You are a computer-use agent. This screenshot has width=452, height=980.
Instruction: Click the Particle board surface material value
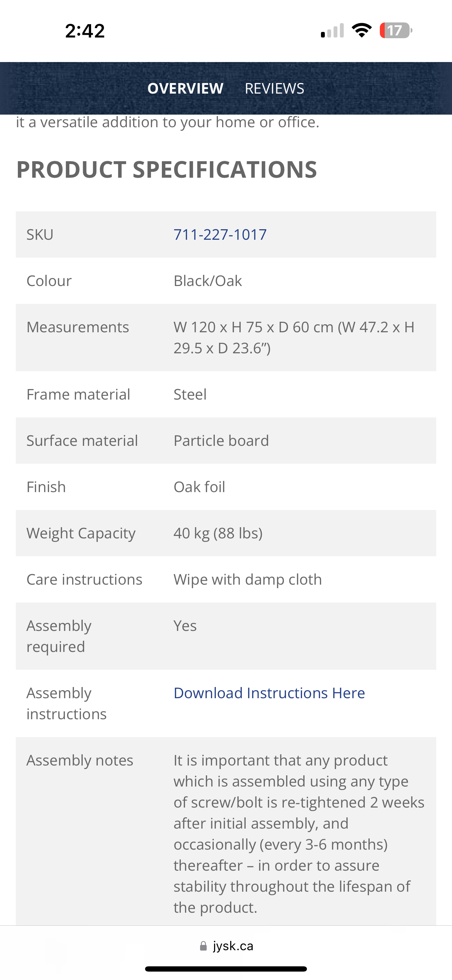coord(221,441)
